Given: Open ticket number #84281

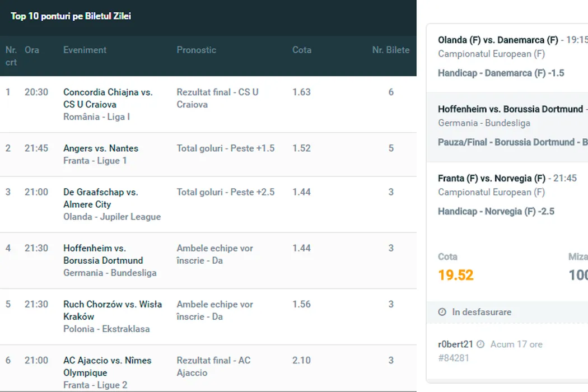Looking at the screenshot, I should (453, 358).
